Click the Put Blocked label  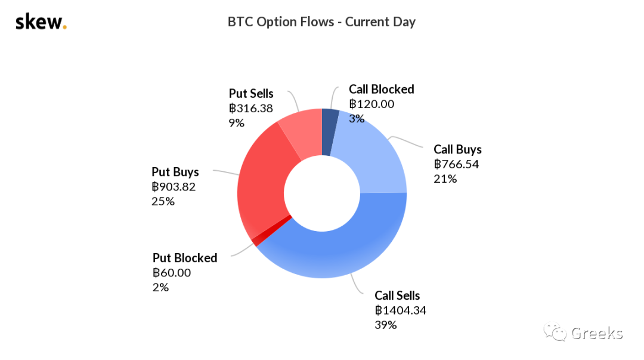click(x=185, y=258)
